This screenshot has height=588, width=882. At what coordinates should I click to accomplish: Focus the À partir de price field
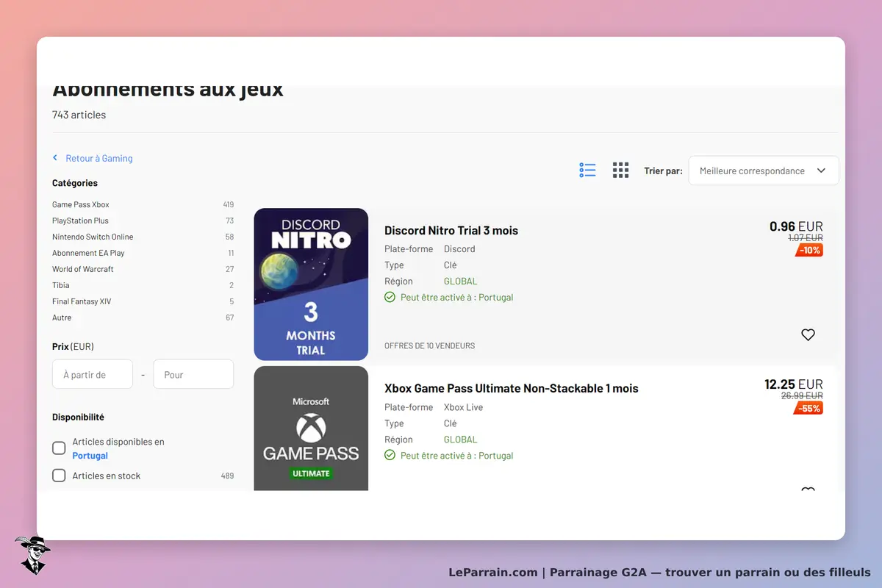click(93, 374)
